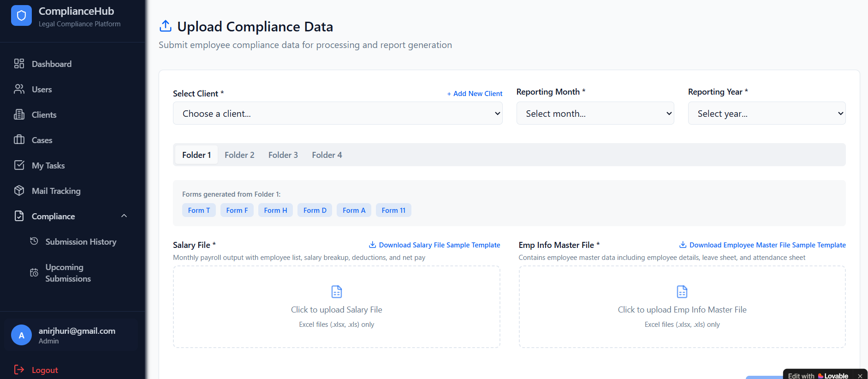Screen dimensions: 868x379
Task: Click the My Tasks checkbox icon
Action: point(19,165)
